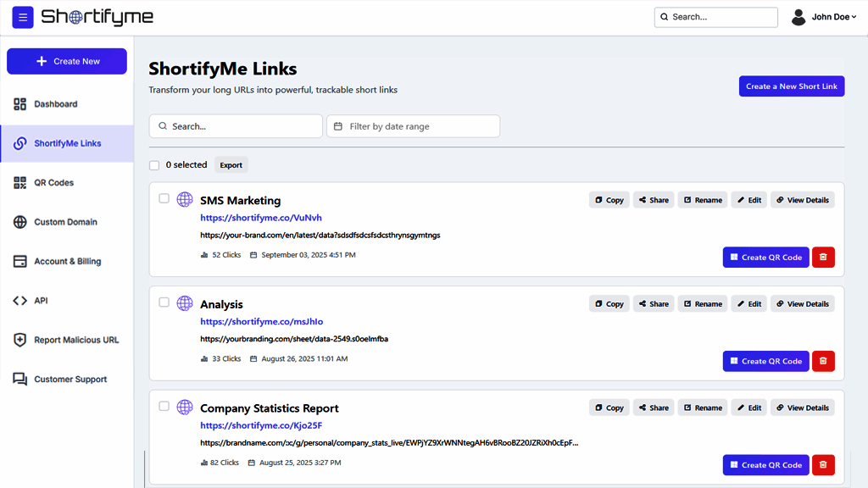Select the Analysis link checkbox
The height and width of the screenshot is (488, 868).
pos(164,302)
